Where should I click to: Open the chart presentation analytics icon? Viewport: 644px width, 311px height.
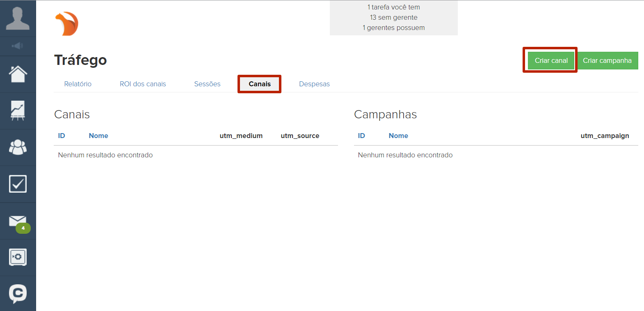[18, 111]
